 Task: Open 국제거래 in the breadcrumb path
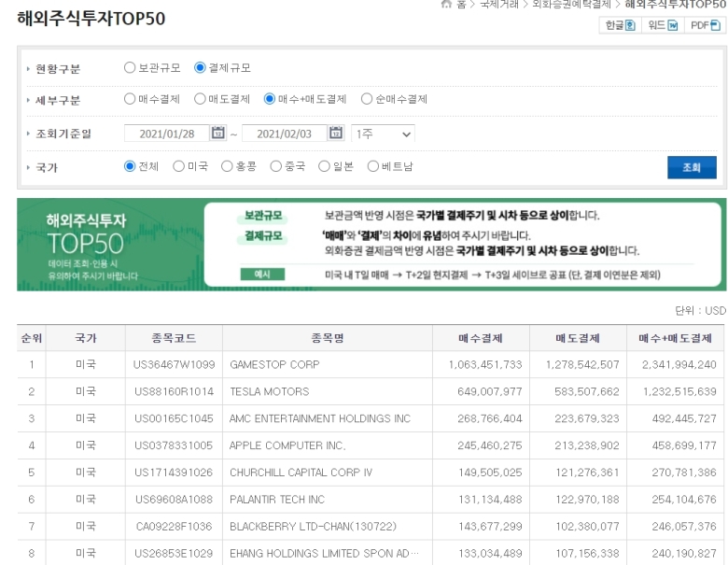(511, 5)
